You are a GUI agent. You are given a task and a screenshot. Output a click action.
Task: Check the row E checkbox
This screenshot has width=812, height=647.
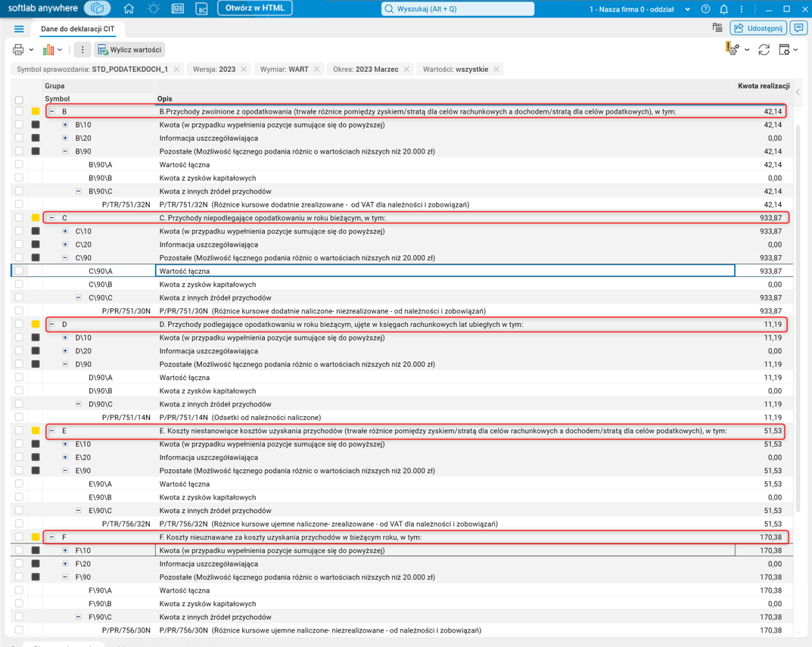[19, 431]
